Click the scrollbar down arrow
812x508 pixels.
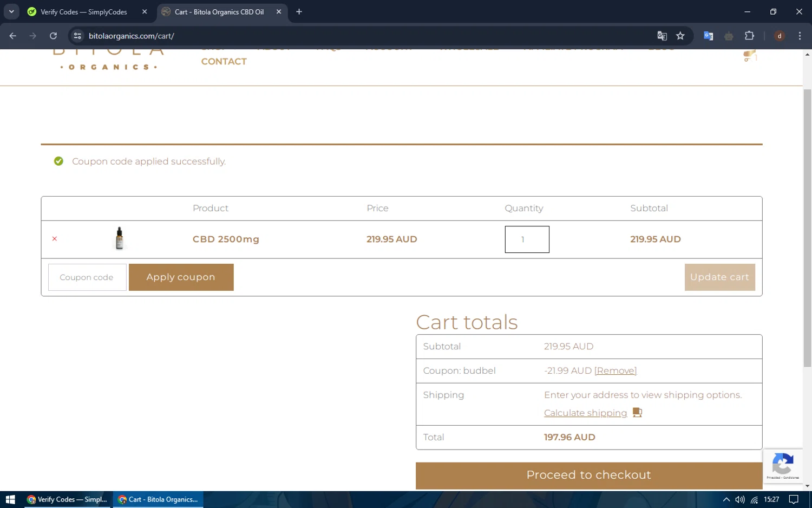pos(807,486)
